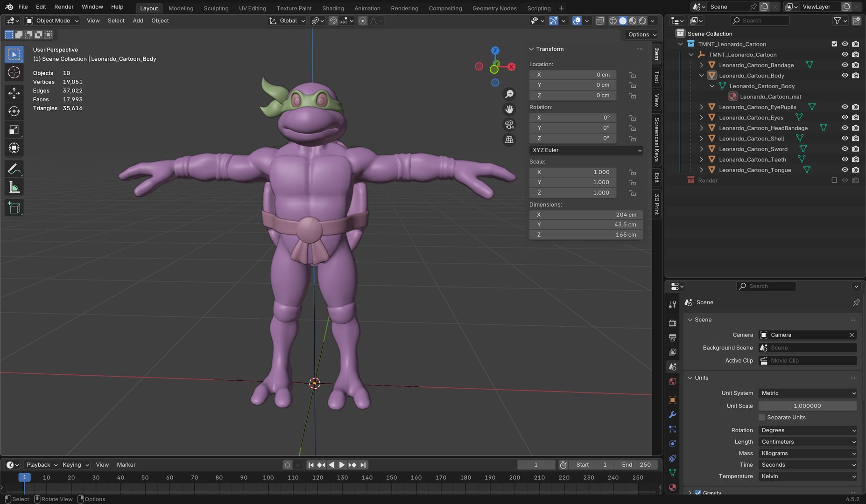The width and height of the screenshot is (866, 504).
Task: Click the play animation button
Action: pyautogui.click(x=342, y=465)
